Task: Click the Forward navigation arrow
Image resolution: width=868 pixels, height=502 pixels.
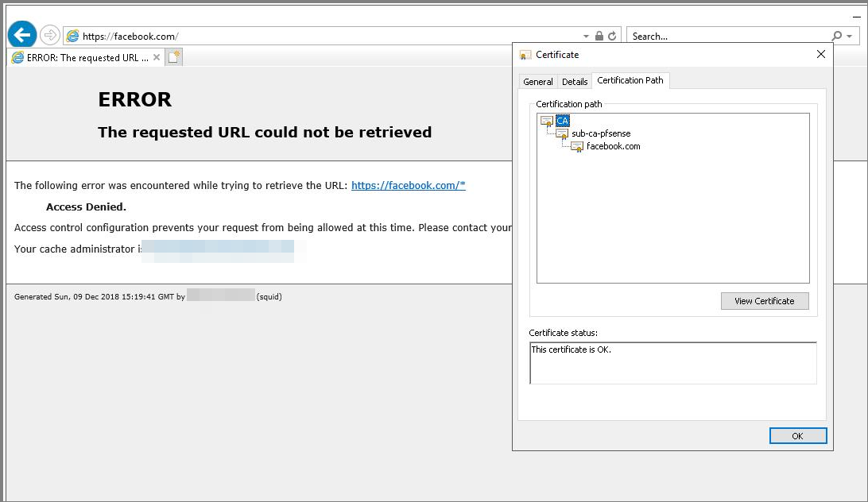Action: point(50,36)
